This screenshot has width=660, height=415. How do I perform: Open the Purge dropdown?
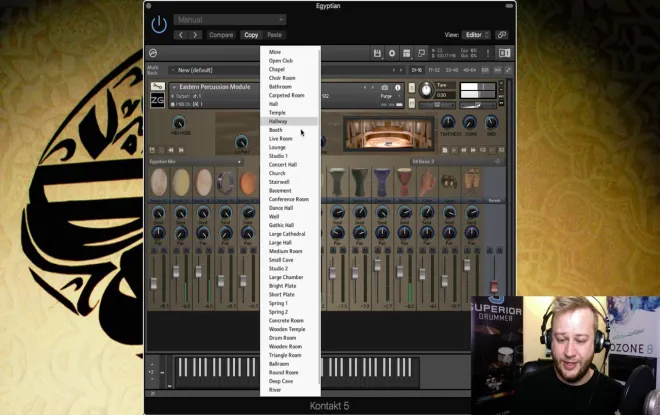(390, 96)
